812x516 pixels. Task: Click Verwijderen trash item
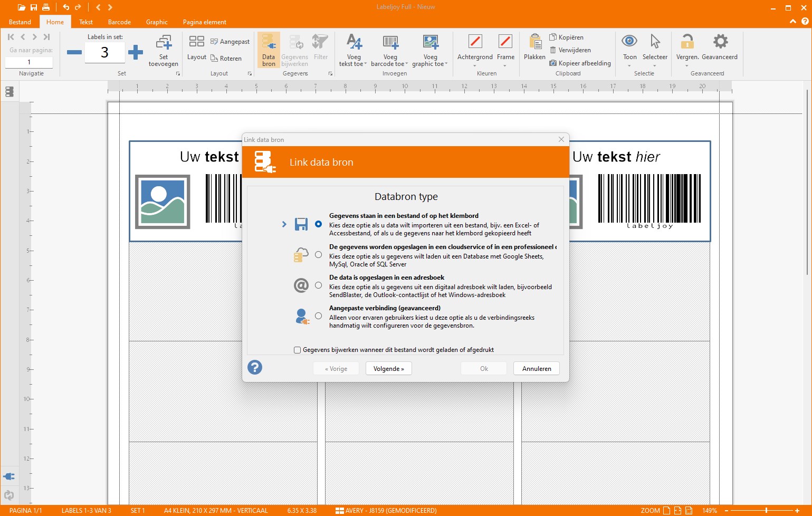click(570, 50)
